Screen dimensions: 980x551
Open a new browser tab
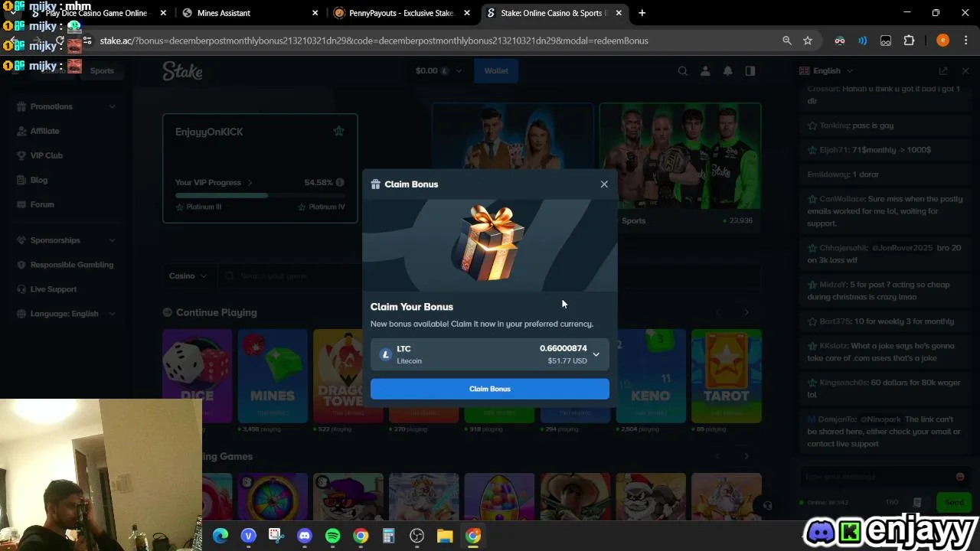tap(642, 13)
